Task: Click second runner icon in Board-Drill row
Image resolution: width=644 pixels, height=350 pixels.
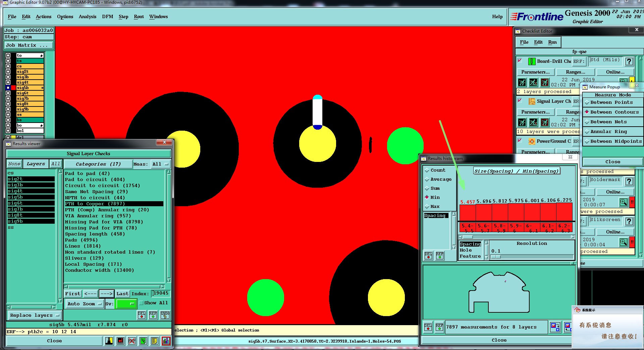Action: tap(533, 82)
